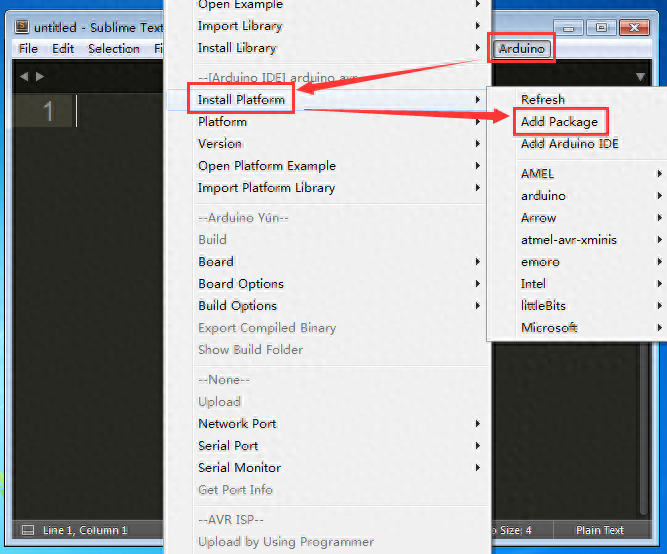Viewport: 667px width, 554px height.
Task: Click Line 1, Column 1 status text
Action: 85,530
